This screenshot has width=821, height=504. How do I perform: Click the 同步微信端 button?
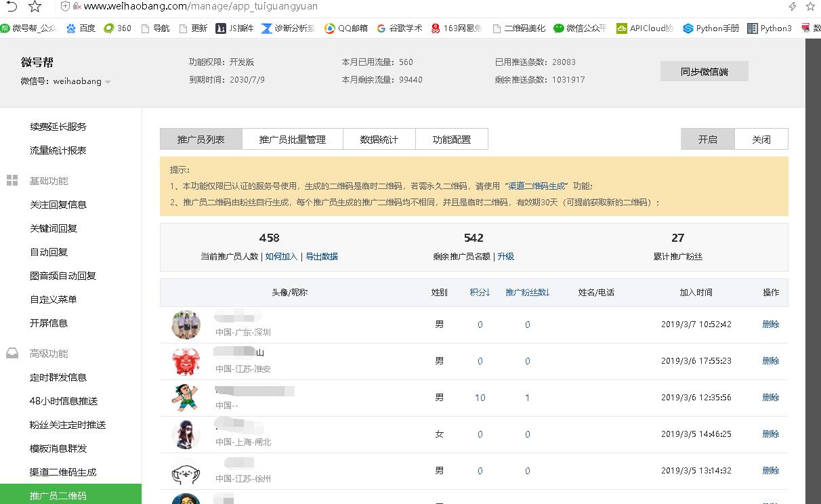coord(704,72)
